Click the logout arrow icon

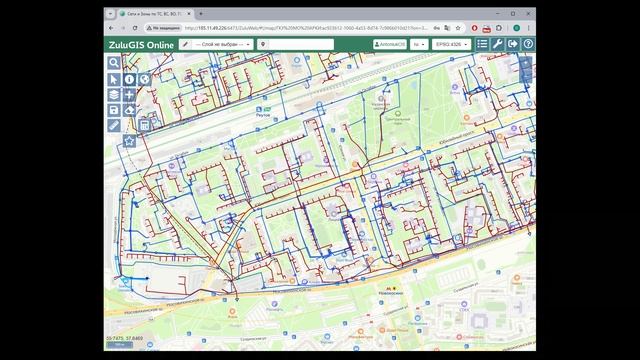point(513,44)
